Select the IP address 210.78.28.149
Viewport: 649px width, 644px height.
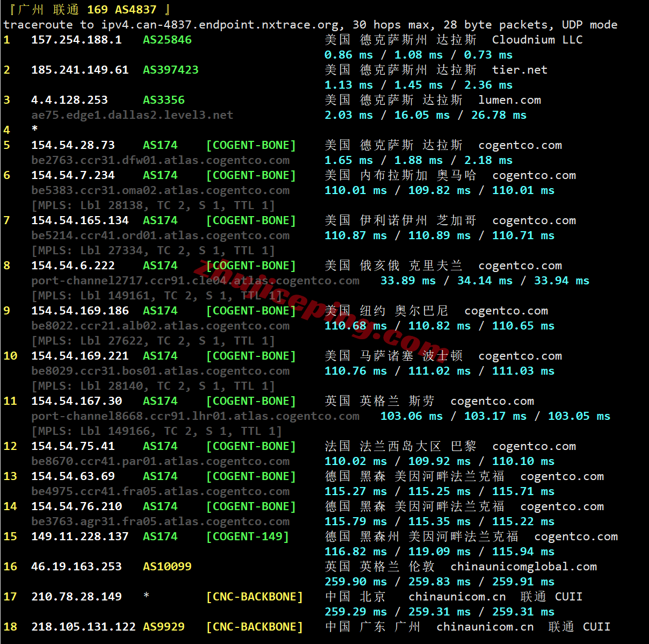pyautogui.click(x=76, y=597)
